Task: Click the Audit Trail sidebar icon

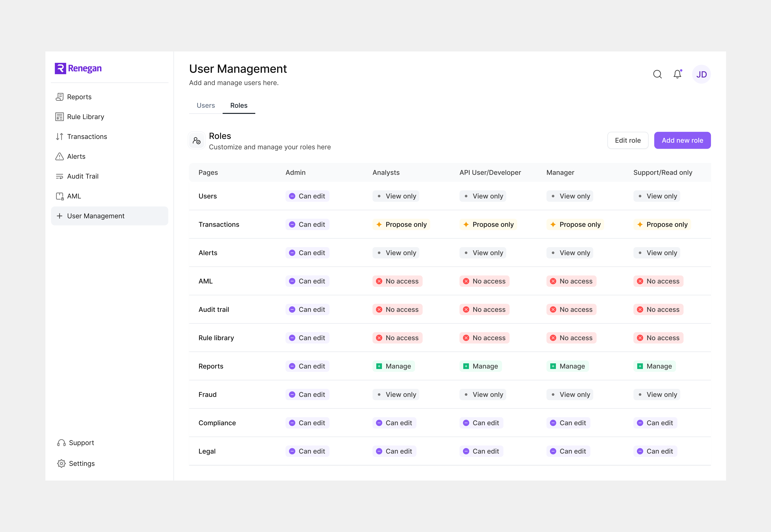Action: pyautogui.click(x=60, y=176)
